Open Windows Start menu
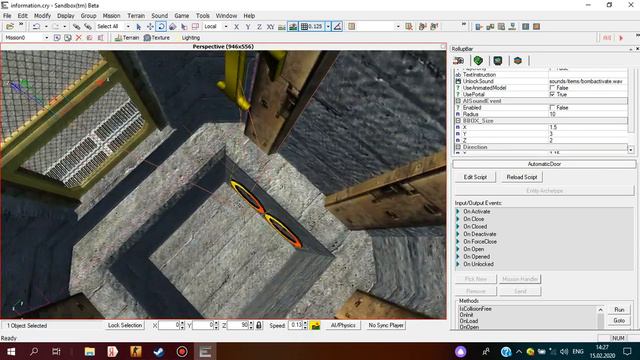This screenshot has height=360, width=640. coord(11,351)
